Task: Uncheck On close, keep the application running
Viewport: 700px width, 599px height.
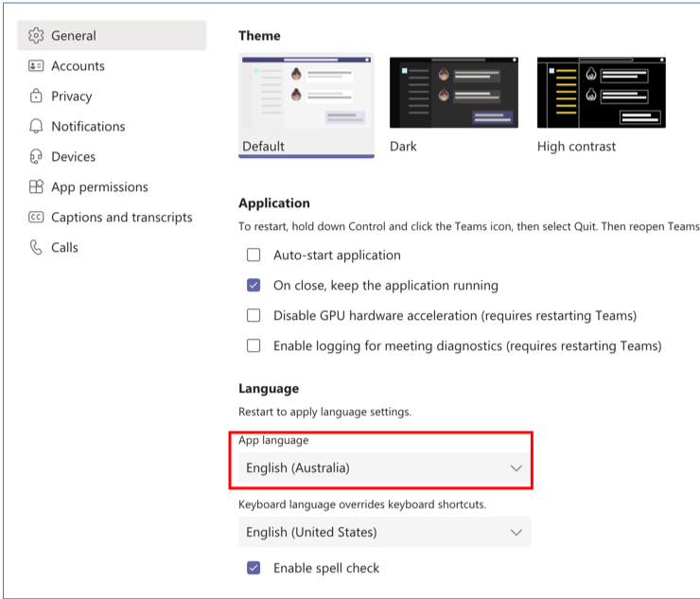Action: pos(254,286)
